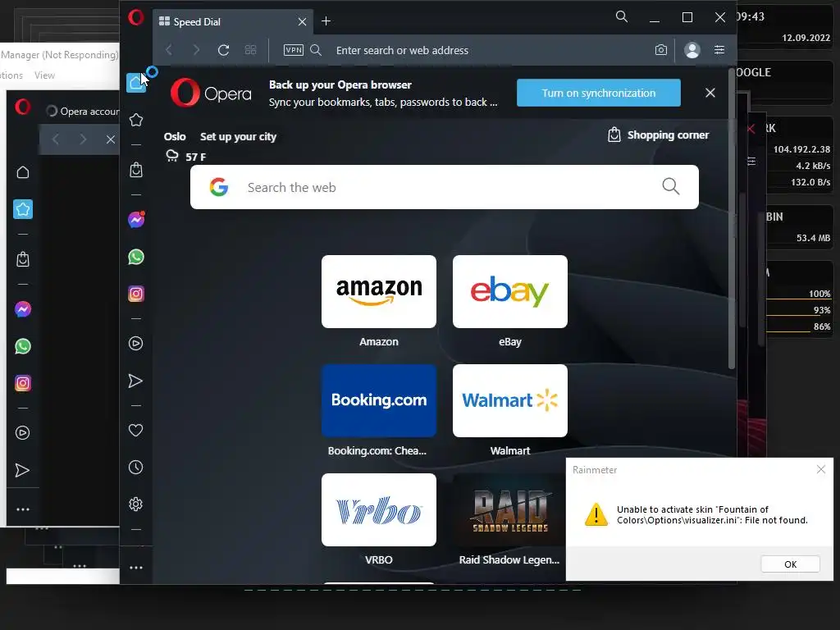
Task: Open WhatsApp in background Opera window
Action: [22, 347]
